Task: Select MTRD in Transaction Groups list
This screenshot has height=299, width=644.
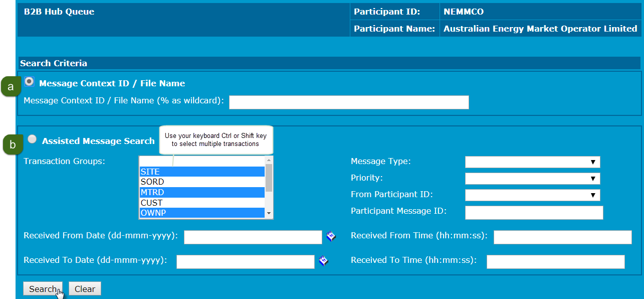Action: coord(201,193)
